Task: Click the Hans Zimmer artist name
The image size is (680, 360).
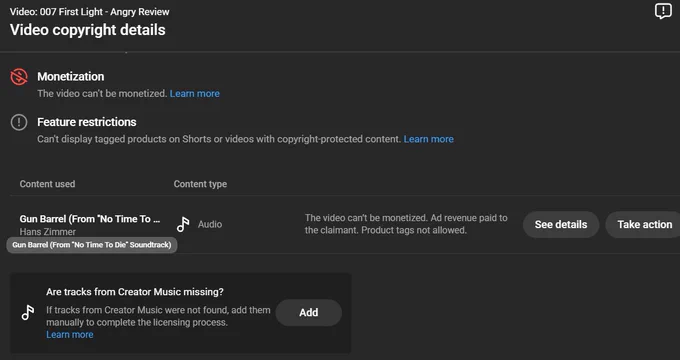Action: (48, 232)
